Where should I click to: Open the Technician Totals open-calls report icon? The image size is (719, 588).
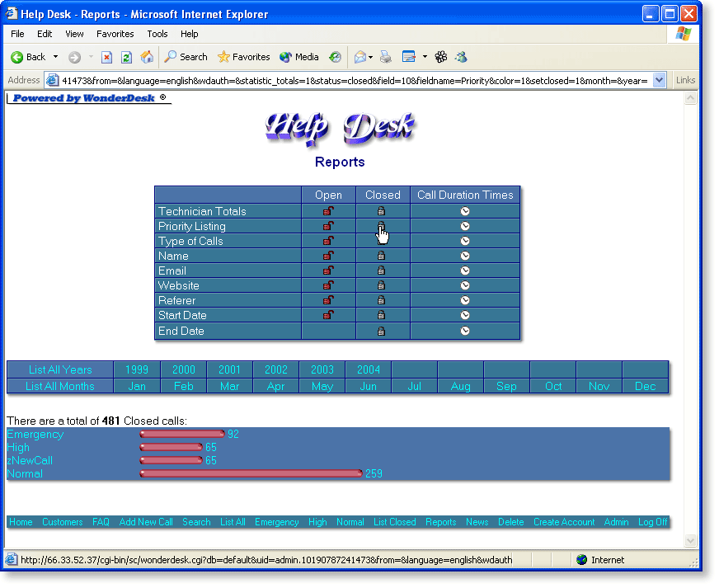pyautogui.click(x=328, y=211)
